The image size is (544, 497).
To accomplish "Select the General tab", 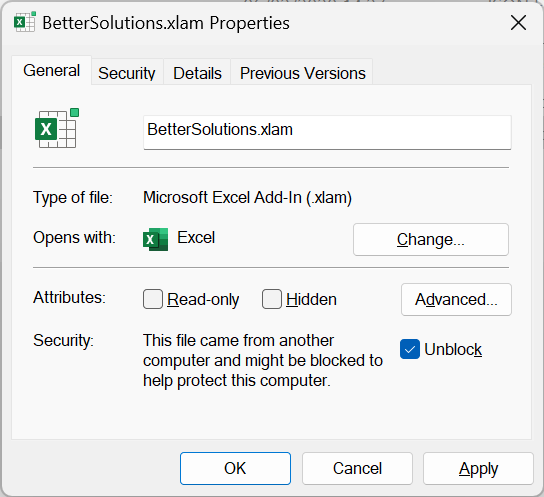I will (x=51, y=70).
